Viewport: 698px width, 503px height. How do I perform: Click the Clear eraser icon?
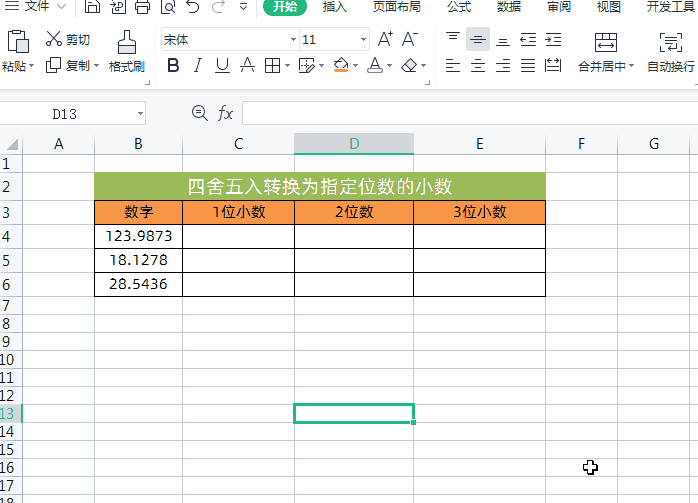click(409, 65)
